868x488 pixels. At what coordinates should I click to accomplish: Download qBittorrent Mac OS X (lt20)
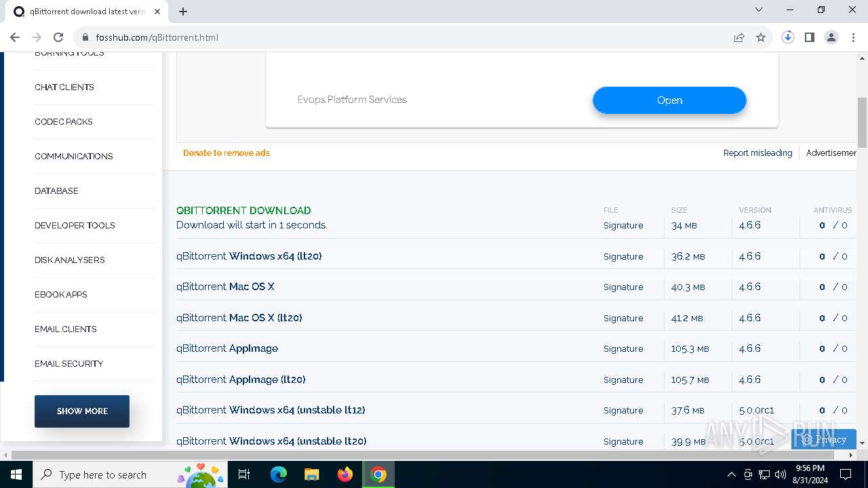239,318
